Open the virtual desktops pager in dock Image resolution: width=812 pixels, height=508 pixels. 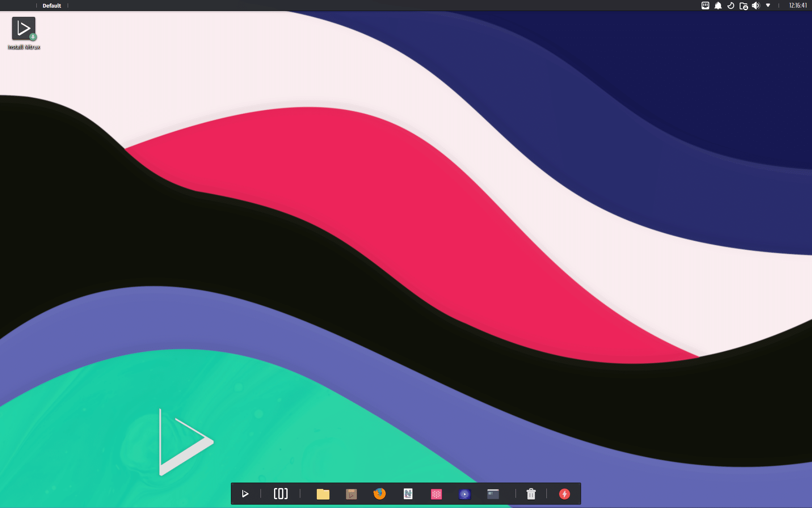click(280, 494)
